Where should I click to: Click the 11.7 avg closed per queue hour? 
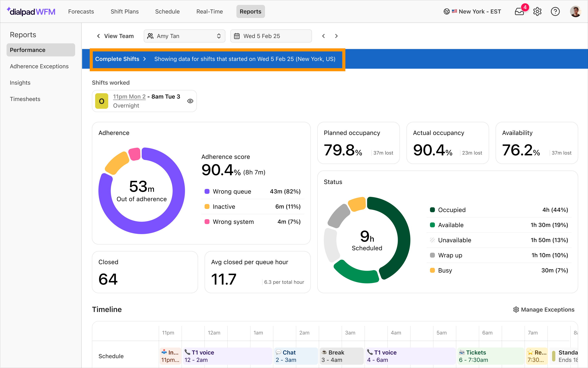tap(224, 279)
